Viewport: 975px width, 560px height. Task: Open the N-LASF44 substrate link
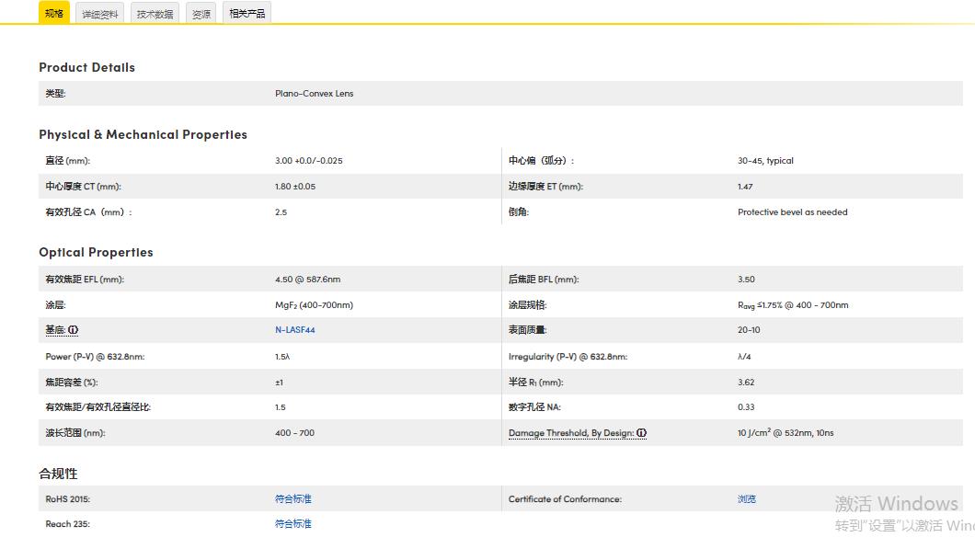coord(294,330)
